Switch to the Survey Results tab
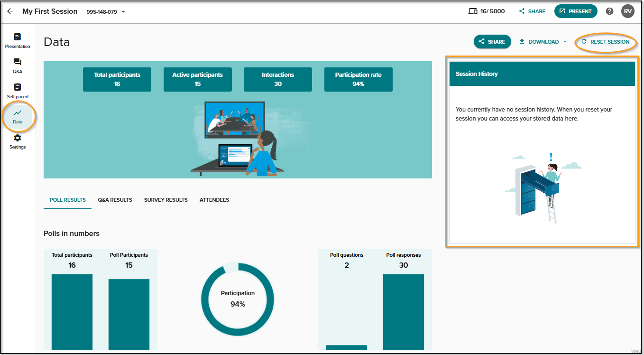This screenshot has width=644, height=355. point(166,200)
